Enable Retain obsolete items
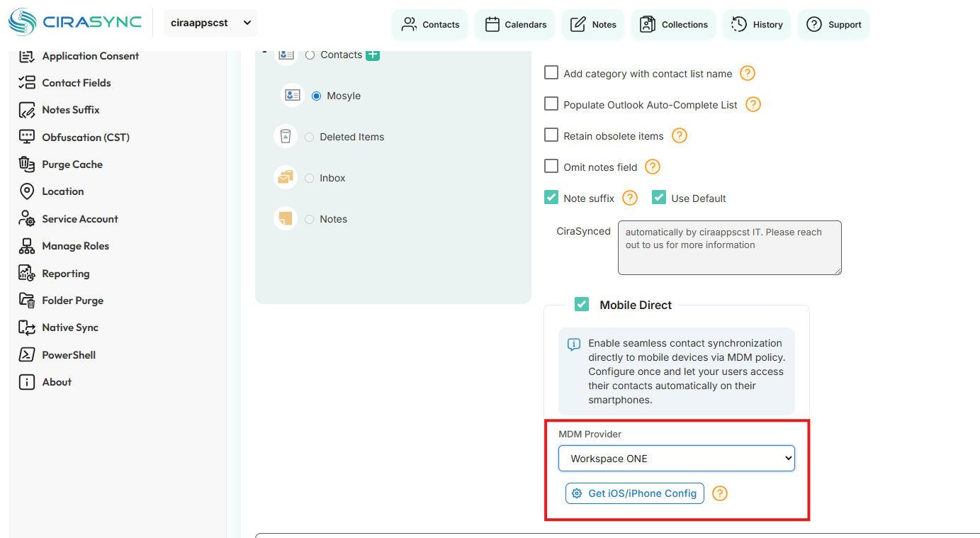This screenshot has height=538, width=980. (x=551, y=135)
